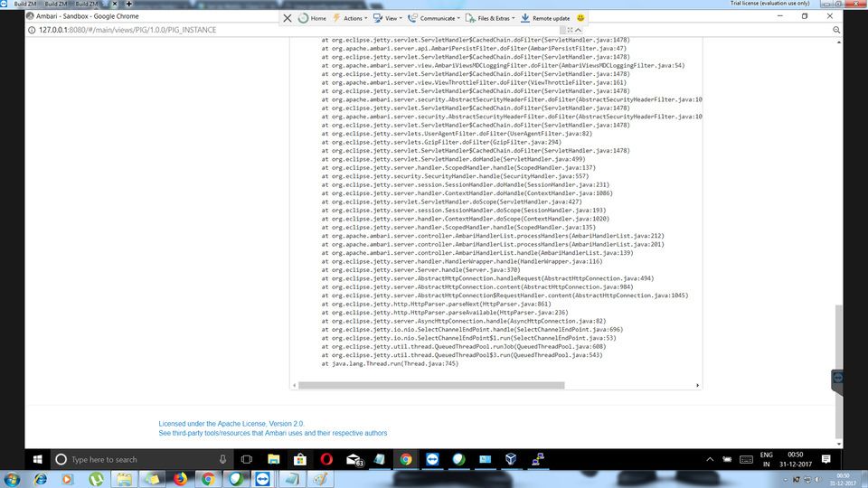
Task: Open the View dropdown menu
Action: tap(388, 18)
